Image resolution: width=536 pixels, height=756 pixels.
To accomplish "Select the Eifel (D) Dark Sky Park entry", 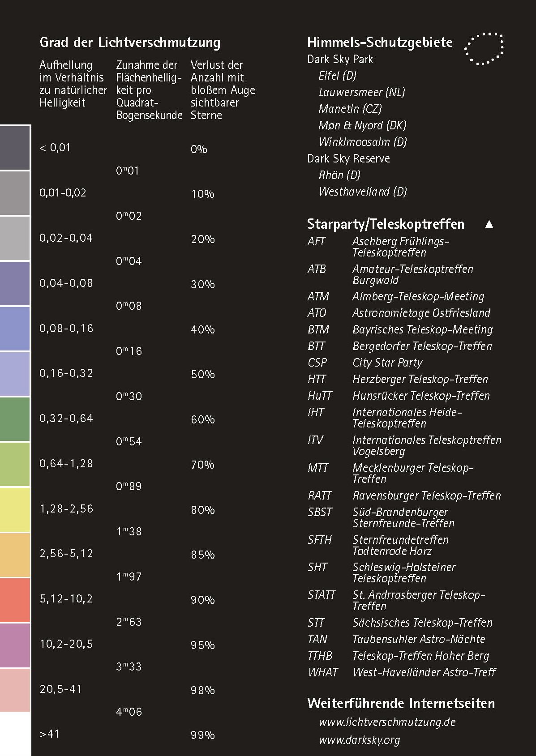I will pyautogui.click(x=337, y=76).
